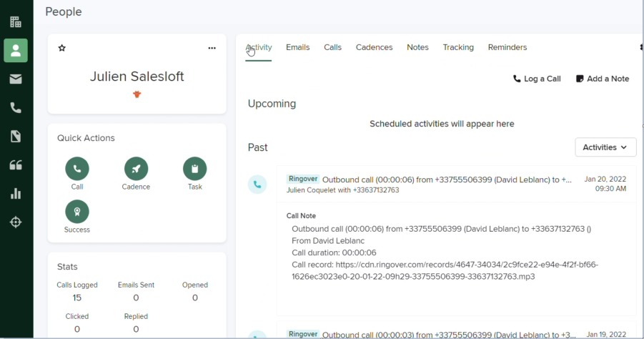Click the Log a Call button
644x339 pixels.
point(537,79)
